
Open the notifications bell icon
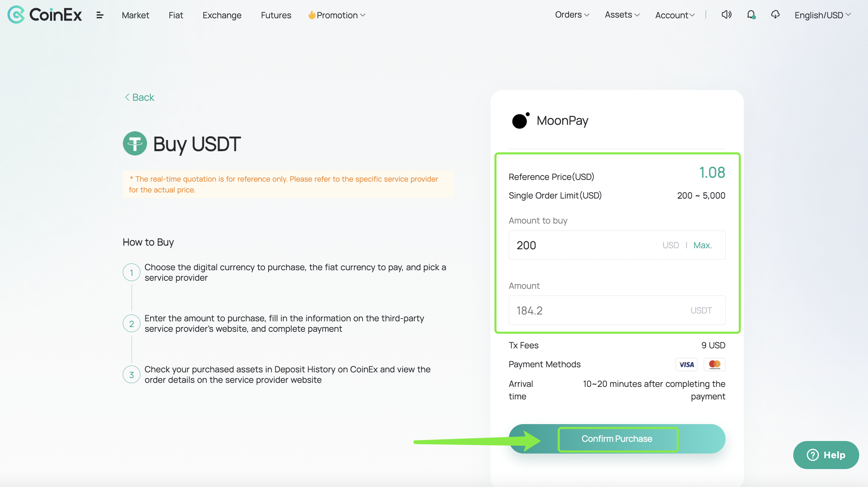[x=751, y=15]
